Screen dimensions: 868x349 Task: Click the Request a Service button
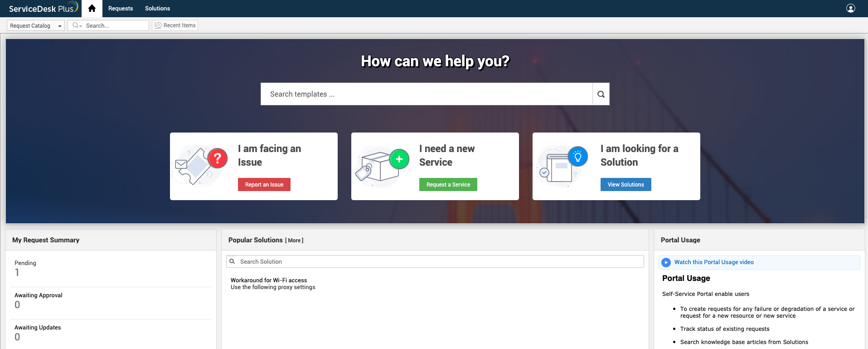click(x=448, y=185)
